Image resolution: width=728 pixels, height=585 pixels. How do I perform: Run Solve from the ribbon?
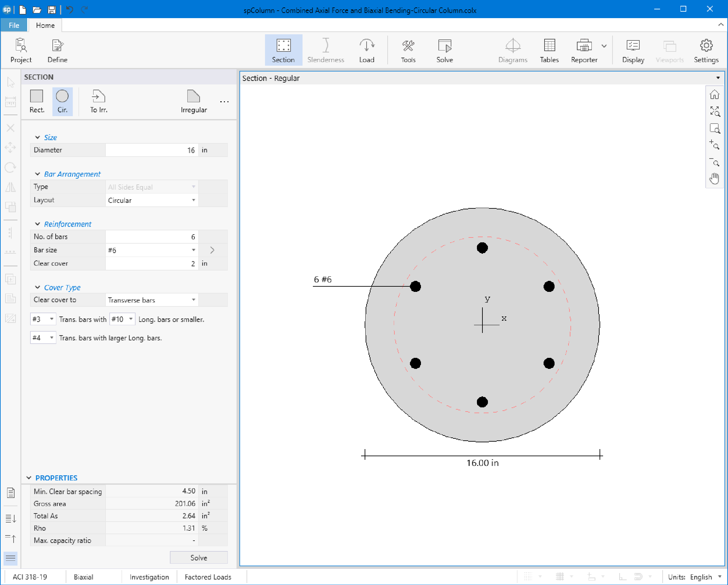click(444, 51)
